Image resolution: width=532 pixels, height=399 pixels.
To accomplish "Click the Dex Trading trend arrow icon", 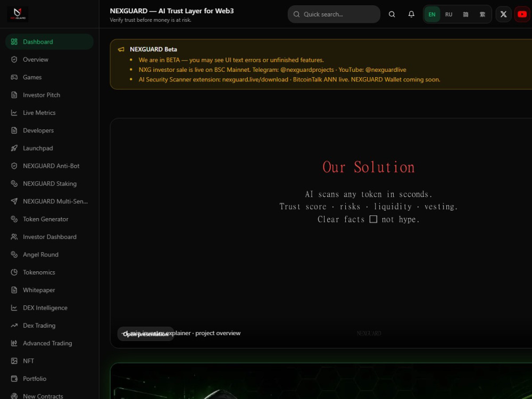I will pyautogui.click(x=14, y=326).
